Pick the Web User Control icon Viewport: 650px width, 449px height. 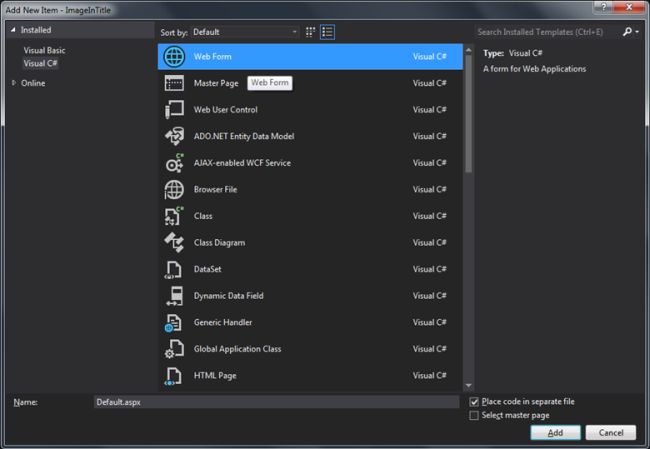174,110
